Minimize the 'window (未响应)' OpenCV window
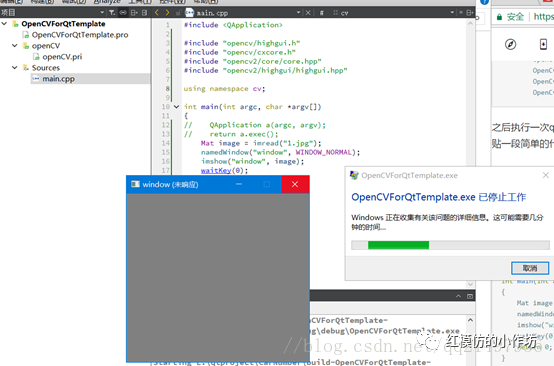The image size is (554, 366). pyautogui.click(x=239, y=184)
